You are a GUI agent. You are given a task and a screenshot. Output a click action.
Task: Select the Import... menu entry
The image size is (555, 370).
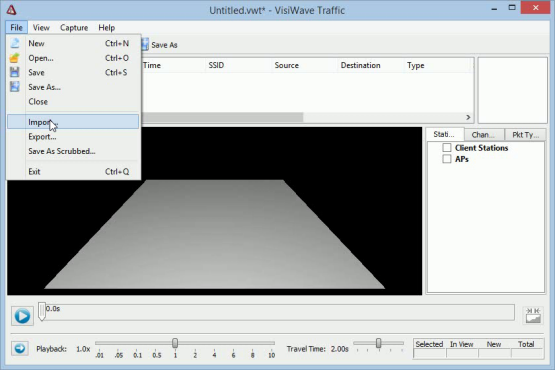tap(74, 122)
